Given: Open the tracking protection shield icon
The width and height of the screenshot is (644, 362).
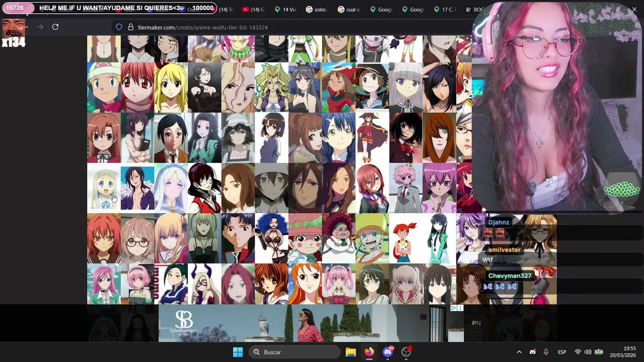Looking at the screenshot, I should (119, 27).
